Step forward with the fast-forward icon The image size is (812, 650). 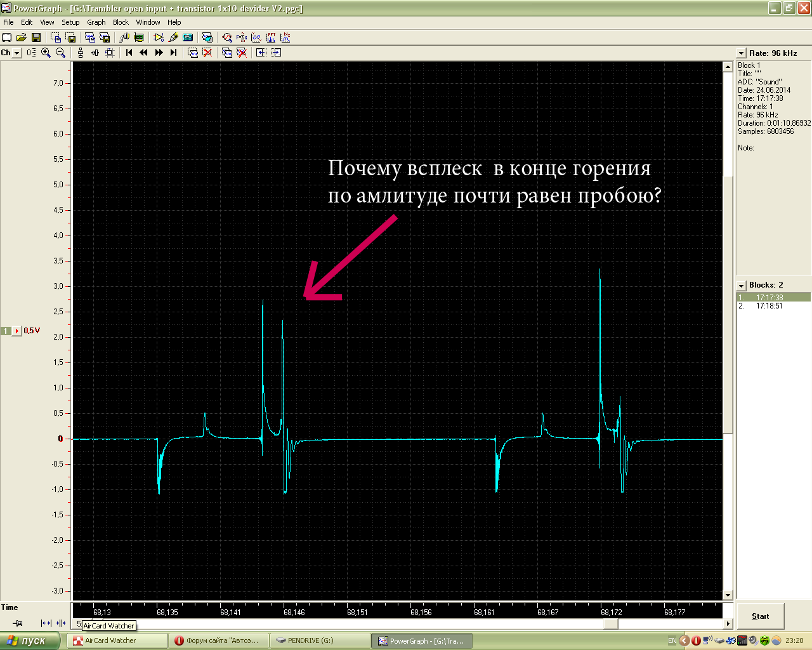pyautogui.click(x=159, y=53)
